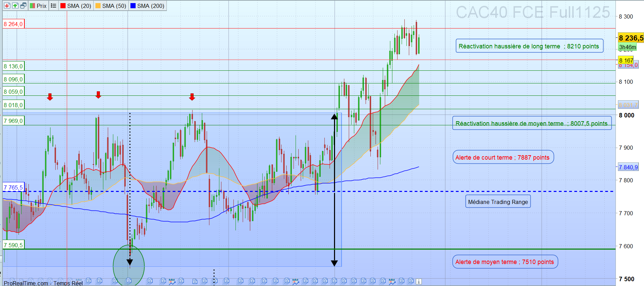Detach the chart with the windows icon
This screenshot has width=644, height=286.
click(23, 6)
